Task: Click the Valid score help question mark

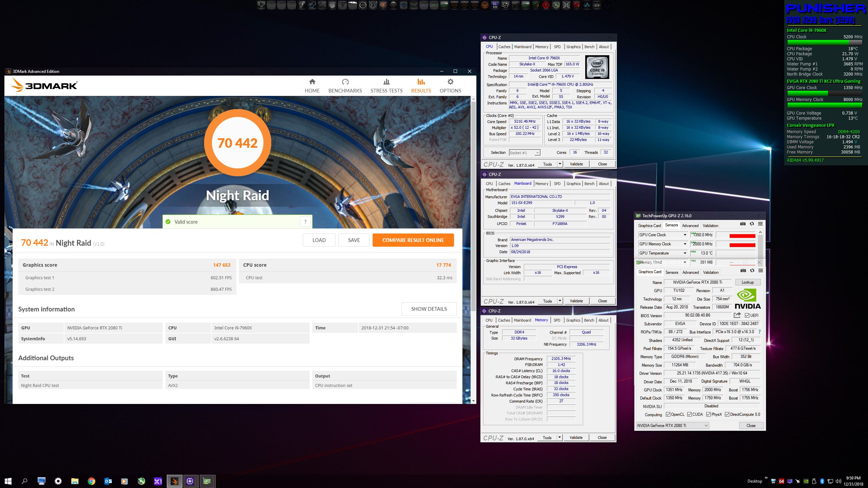Action: pyautogui.click(x=305, y=222)
